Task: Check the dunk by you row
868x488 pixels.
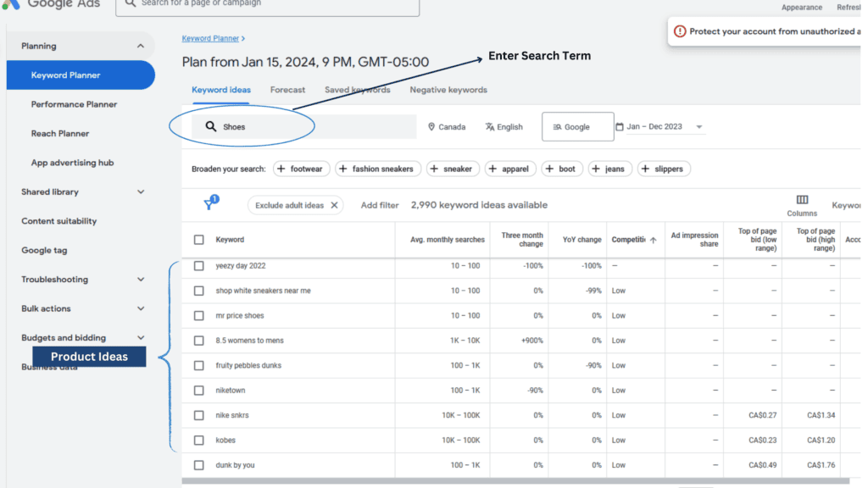Action: [x=198, y=465]
